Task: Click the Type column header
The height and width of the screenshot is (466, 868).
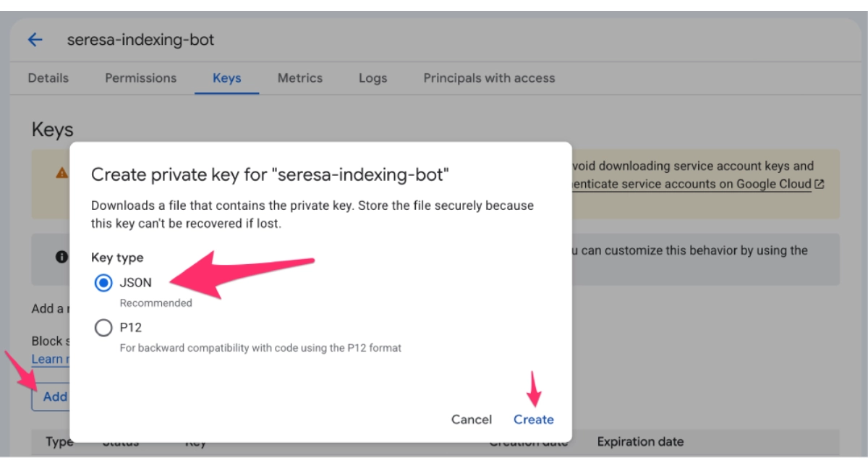Action: (x=59, y=441)
